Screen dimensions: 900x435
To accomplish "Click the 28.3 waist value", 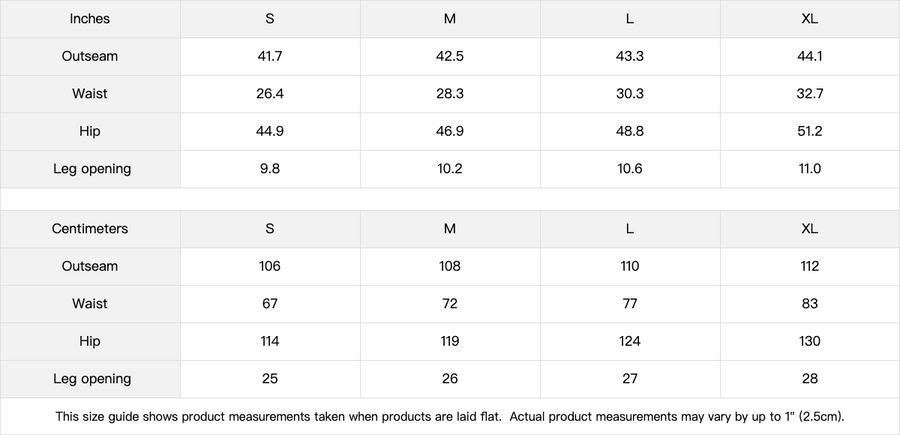I will [450, 94].
